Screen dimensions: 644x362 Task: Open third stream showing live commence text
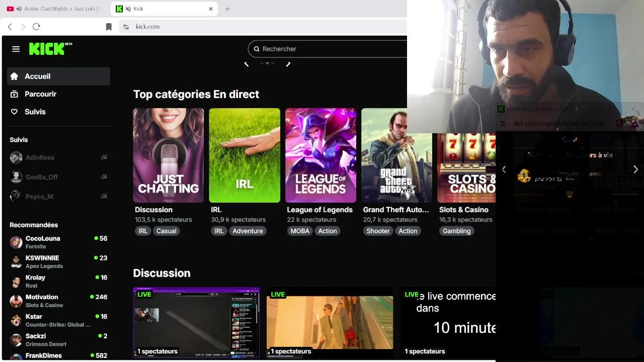pyautogui.click(x=448, y=322)
